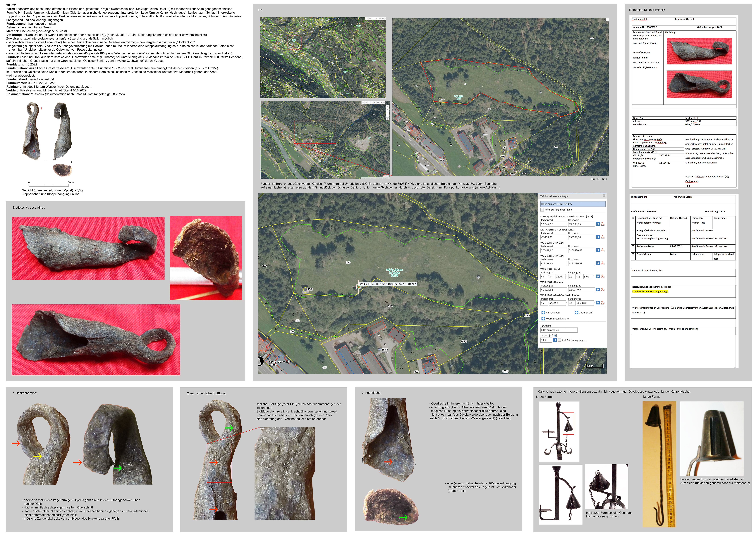The height and width of the screenshot is (537, 756).
Task: Click the print icon in lower overview map toolbar
Action: point(366,103)
